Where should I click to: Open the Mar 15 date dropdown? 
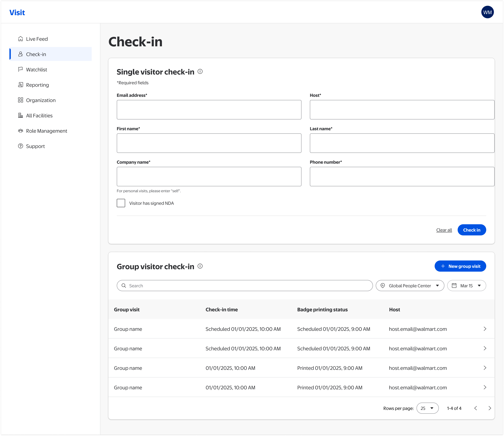tap(467, 286)
